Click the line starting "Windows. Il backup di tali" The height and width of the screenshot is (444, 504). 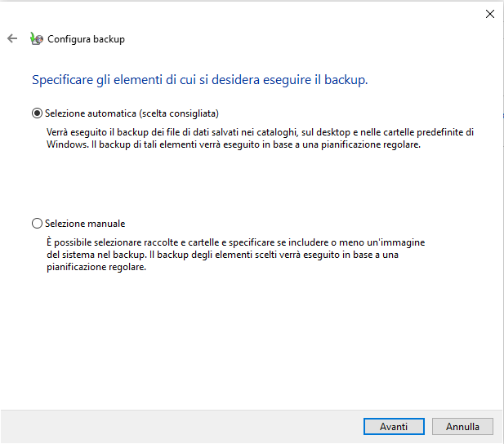(232, 144)
